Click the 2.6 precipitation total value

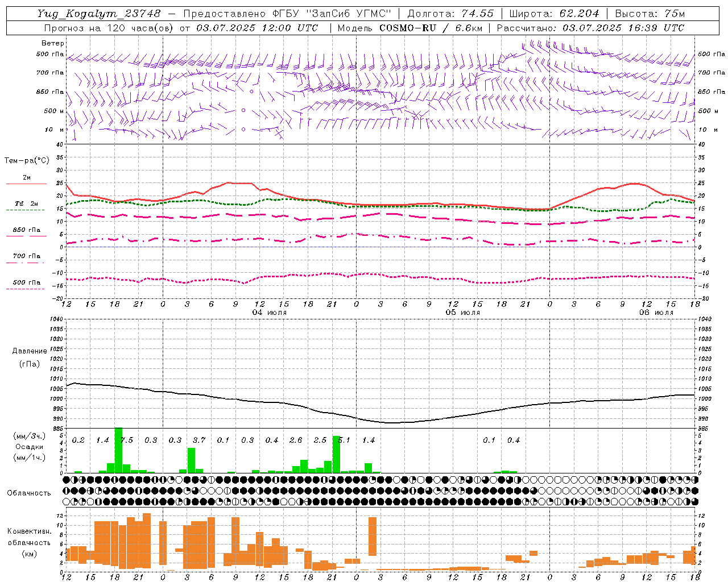click(x=296, y=440)
